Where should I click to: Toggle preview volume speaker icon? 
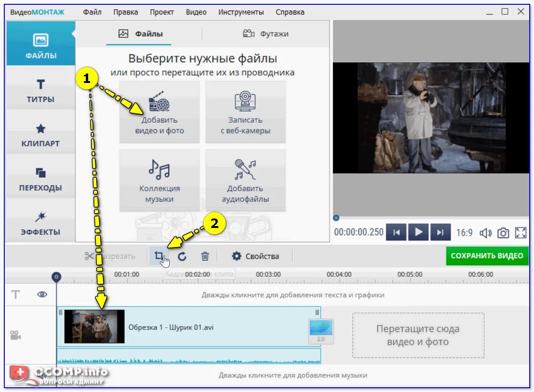(x=486, y=233)
